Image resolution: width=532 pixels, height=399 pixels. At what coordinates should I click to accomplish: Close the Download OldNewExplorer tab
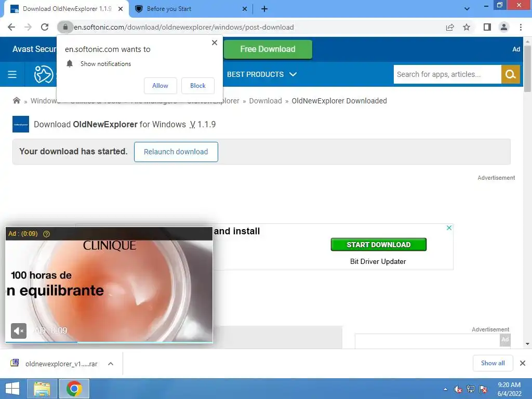tap(121, 9)
